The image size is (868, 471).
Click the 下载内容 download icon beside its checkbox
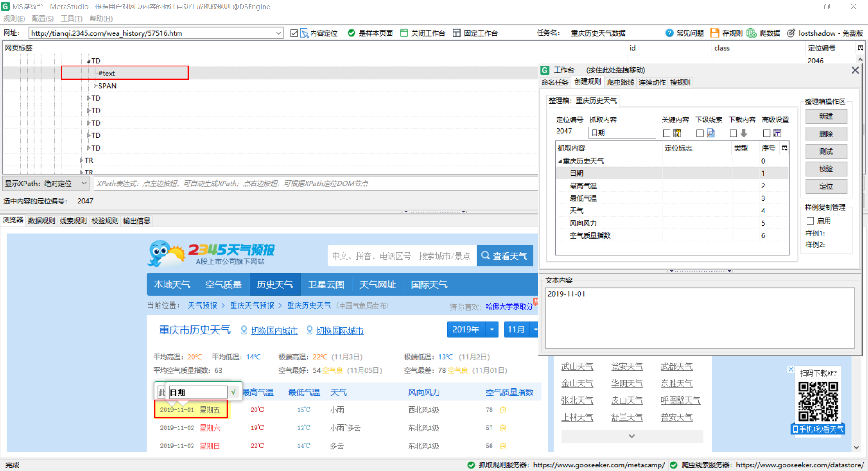(744, 133)
